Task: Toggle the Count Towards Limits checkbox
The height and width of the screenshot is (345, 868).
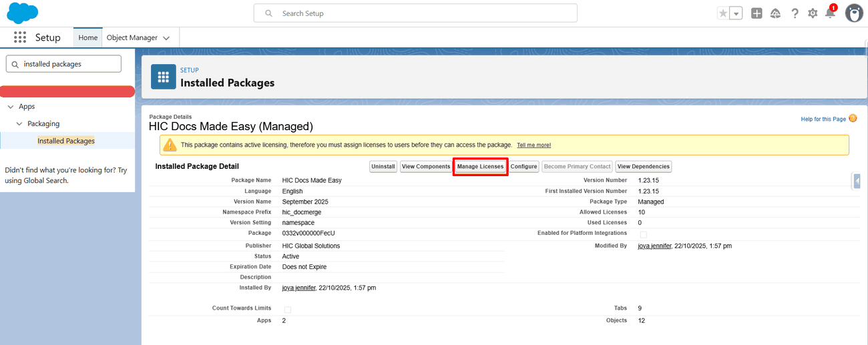Action: (x=288, y=310)
